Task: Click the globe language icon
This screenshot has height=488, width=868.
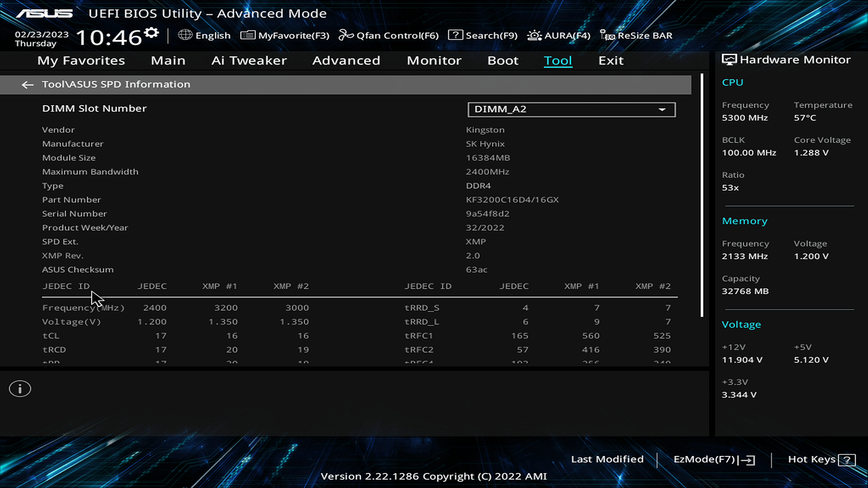Action: click(x=185, y=35)
